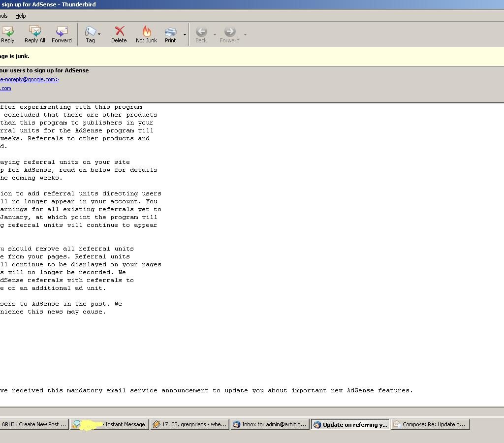Open the Forward history dropdown arrow

coord(245,34)
